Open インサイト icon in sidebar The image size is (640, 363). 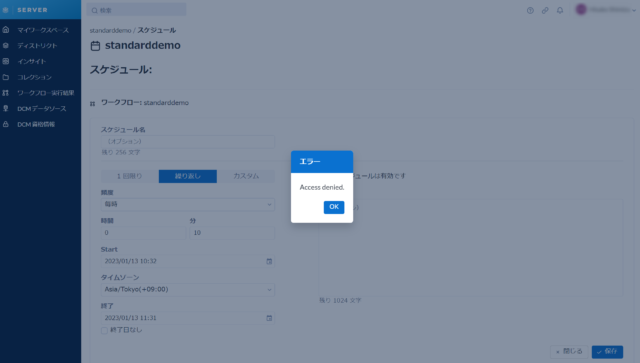tap(6, 61)
